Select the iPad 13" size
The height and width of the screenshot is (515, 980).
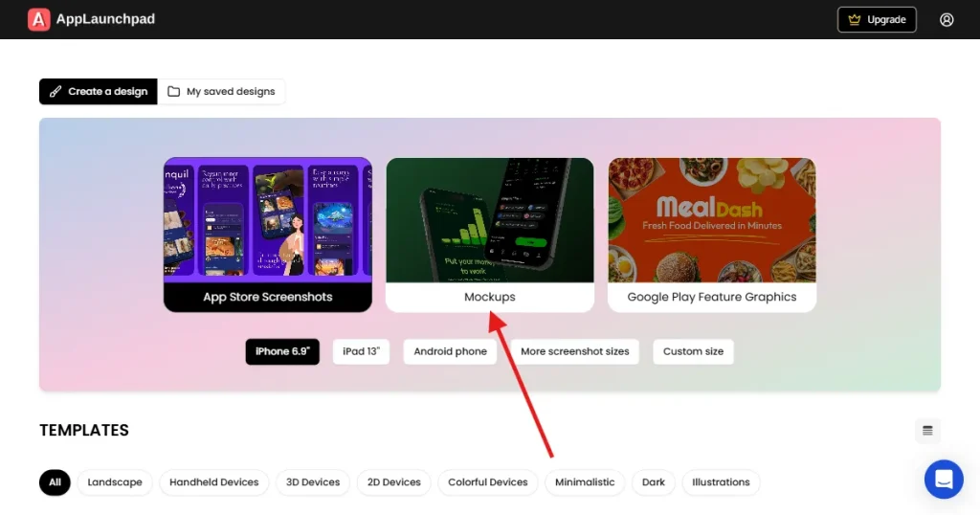point(361,351)
